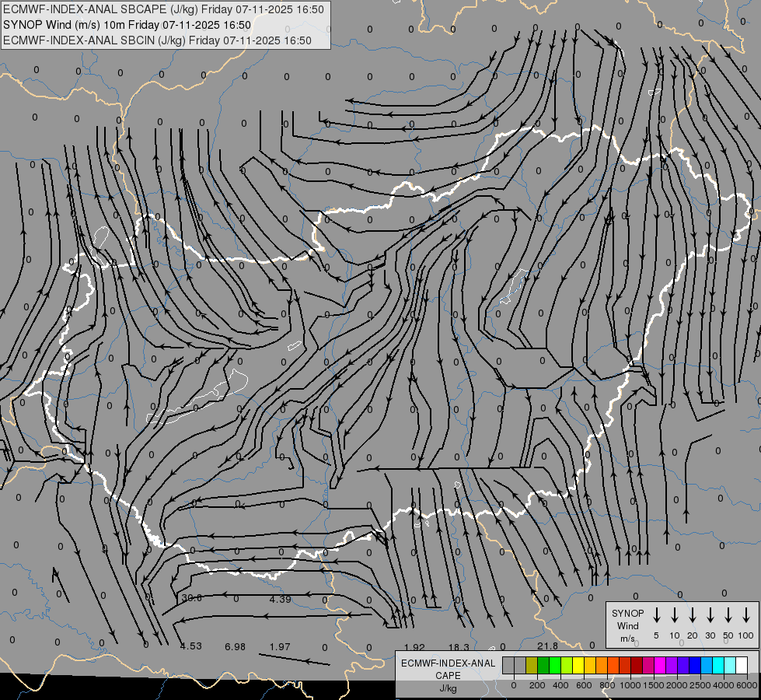The width and height of the screenshot is (761, 700).
Task: Select the maroon CAPE color swatch
Action: (x=637, y=665)
